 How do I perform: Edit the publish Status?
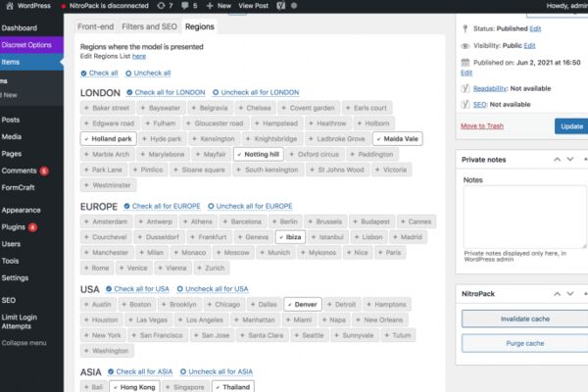pyautogui.click(x=535, y=28)
